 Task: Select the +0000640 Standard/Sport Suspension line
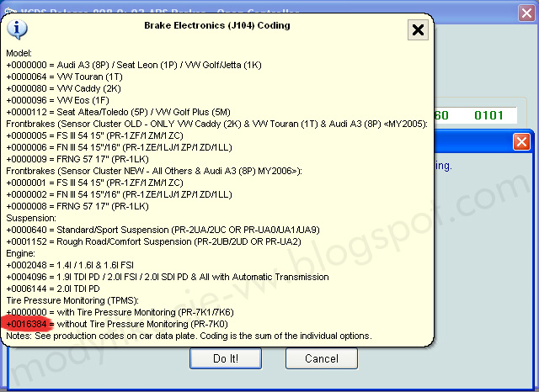coord(163,230)
